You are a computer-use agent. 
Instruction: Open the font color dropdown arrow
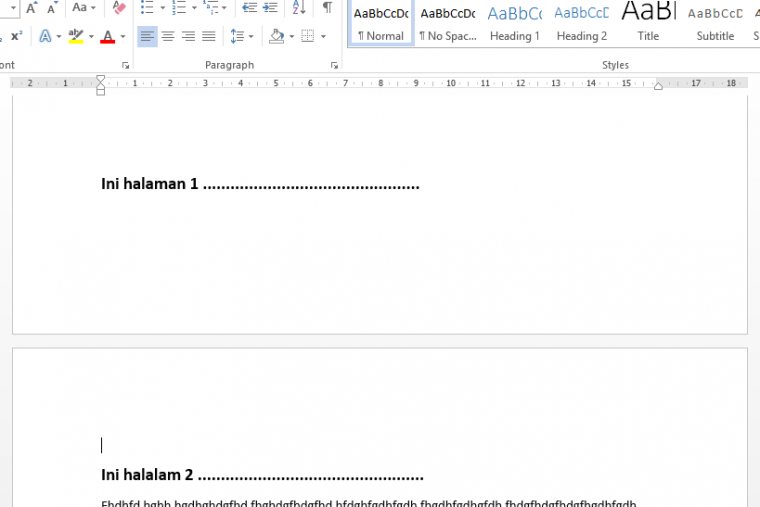tap(123, 37)
